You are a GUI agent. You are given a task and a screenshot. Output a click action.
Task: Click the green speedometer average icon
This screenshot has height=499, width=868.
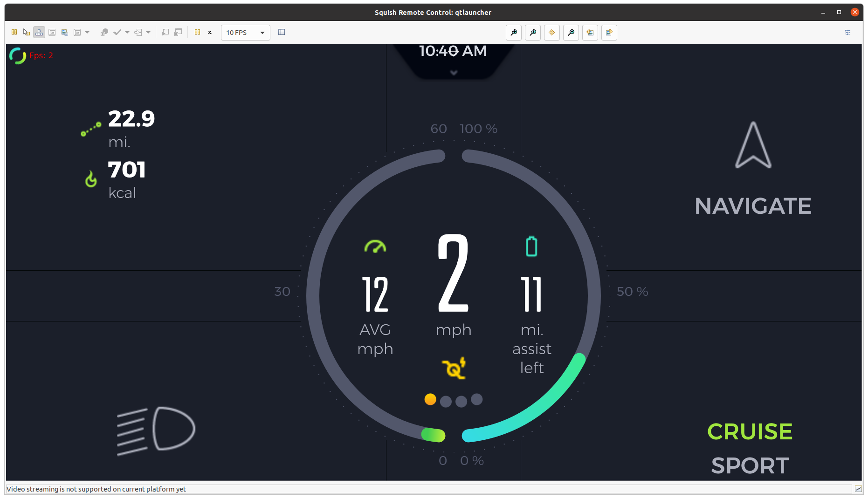(375, 246)
